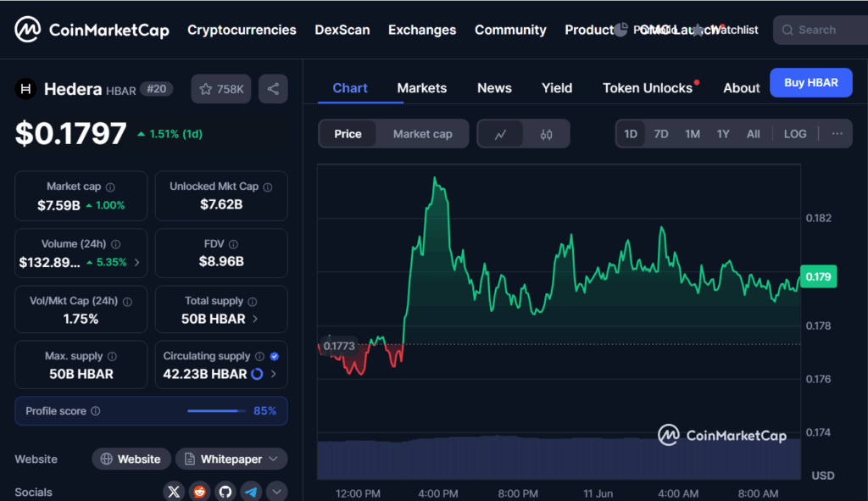Click the 1.75% Vol/Mkt Cap value
This screenshot has width=868, height=501.
tap(81, 319)
